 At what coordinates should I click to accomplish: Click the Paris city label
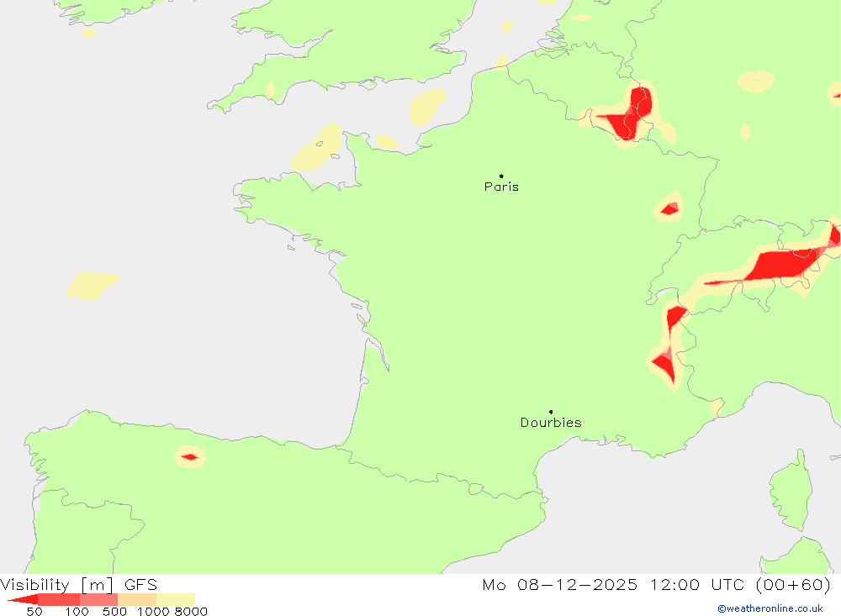pyautogui.click(x=501, y=187)
